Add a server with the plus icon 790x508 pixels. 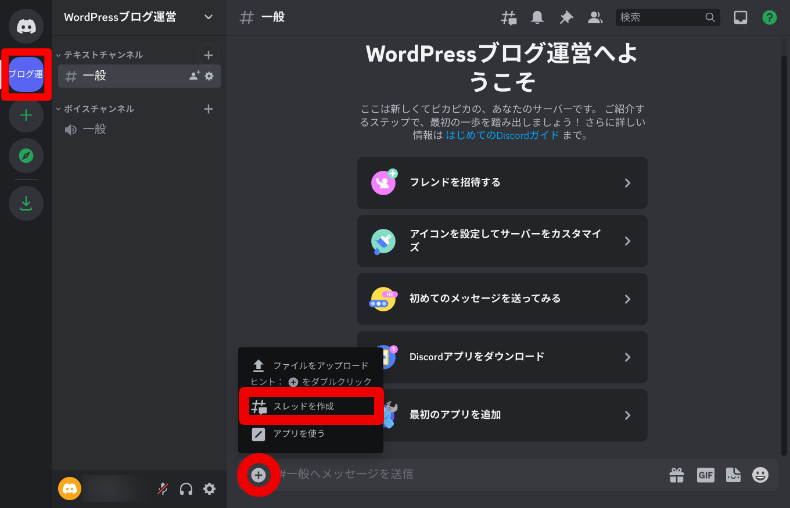26,115
